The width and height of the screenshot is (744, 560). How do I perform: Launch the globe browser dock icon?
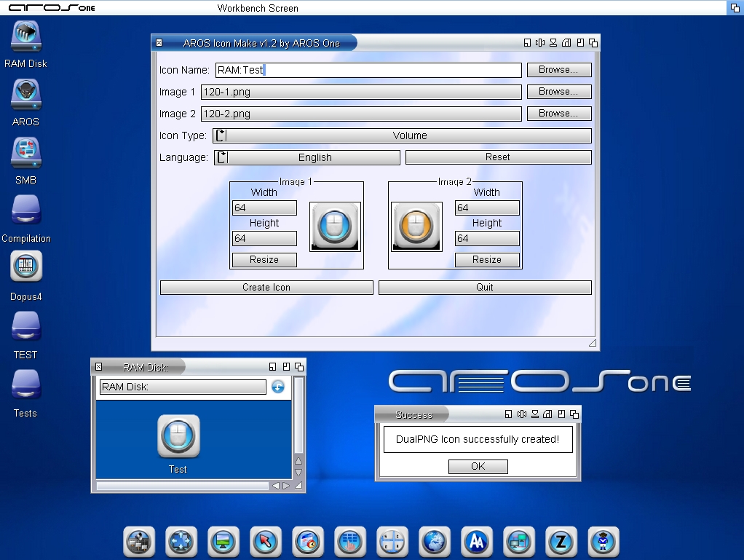(435, 542)
